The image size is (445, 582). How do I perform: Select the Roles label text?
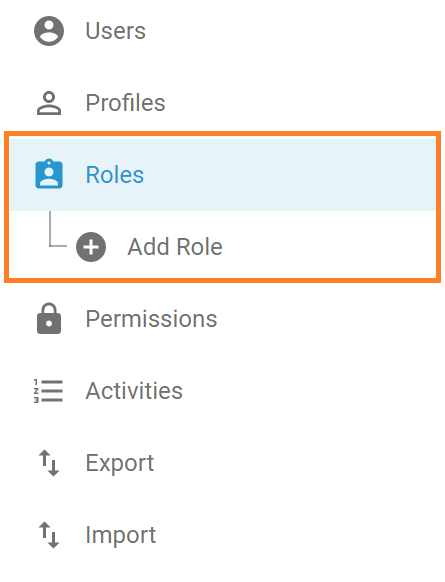(x=115, y=174)
